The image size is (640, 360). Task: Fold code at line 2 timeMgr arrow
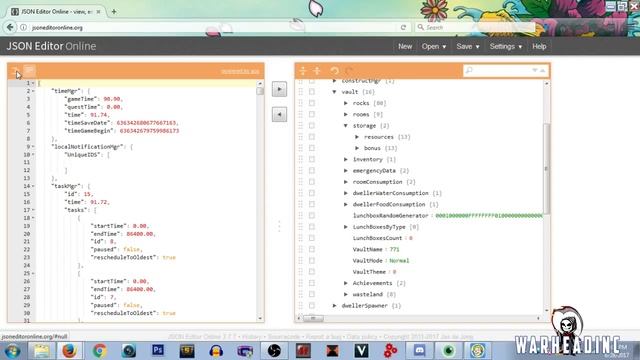pos(33,91)
